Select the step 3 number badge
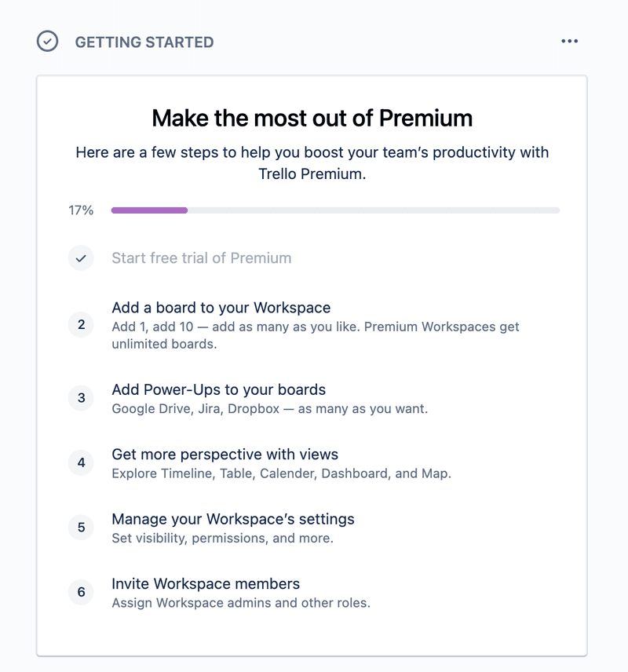The height and width of the screenshot is (672, 628). tap(81, 399)
